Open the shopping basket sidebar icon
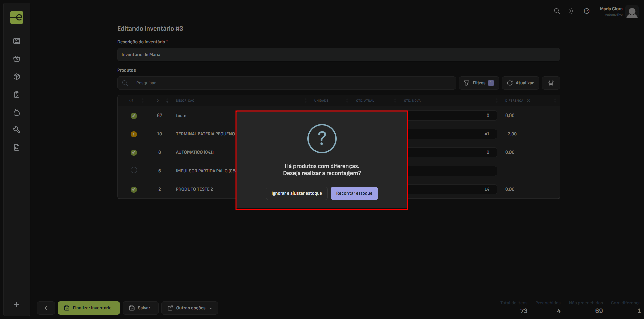 click(x=17, y=59)
